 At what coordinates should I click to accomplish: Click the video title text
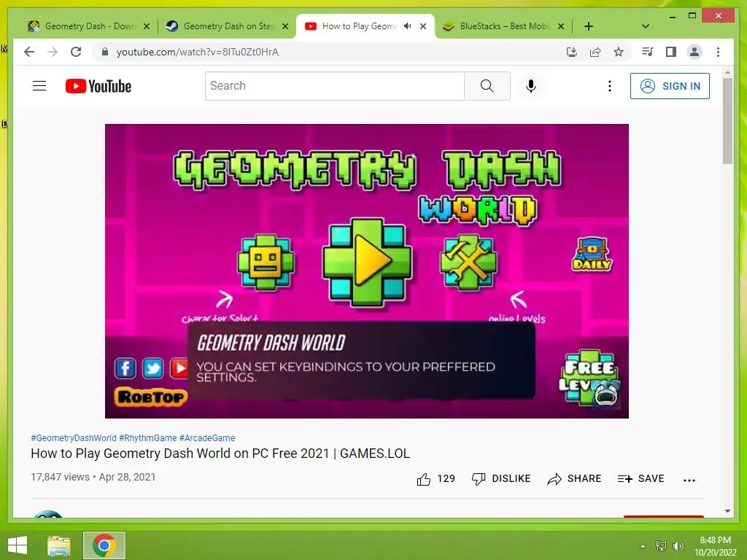click(220, 454)
